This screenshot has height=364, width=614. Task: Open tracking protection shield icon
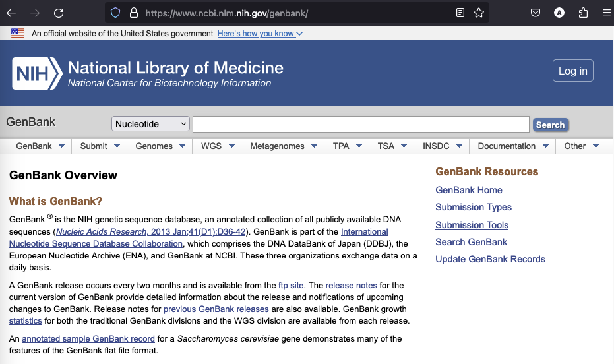tap(115, 13)
